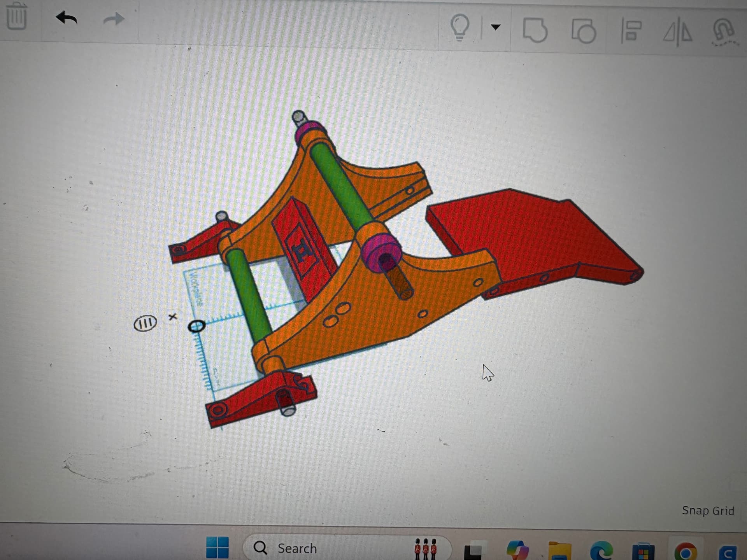This screenshot has width=747, height=560.
Task: Show all hidden objects with the lightbulb
Action: point(460,27)
